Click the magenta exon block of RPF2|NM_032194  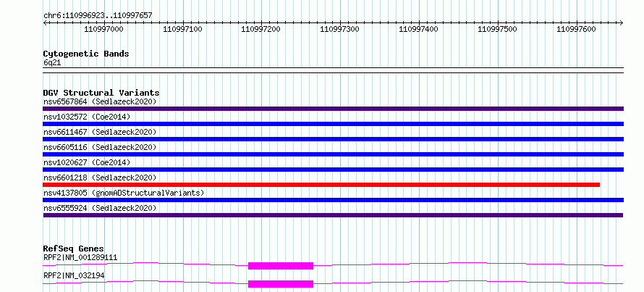(x=281, y=284)
